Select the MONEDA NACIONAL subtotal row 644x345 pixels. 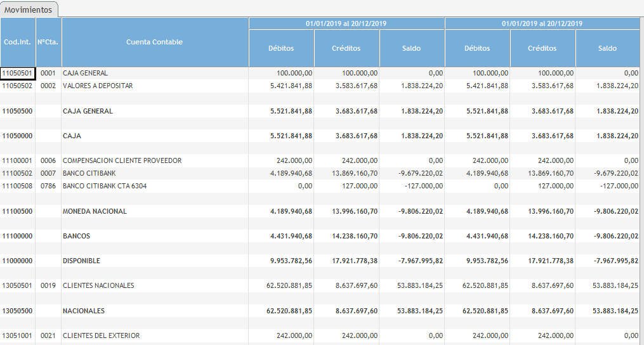click(95, 211)
